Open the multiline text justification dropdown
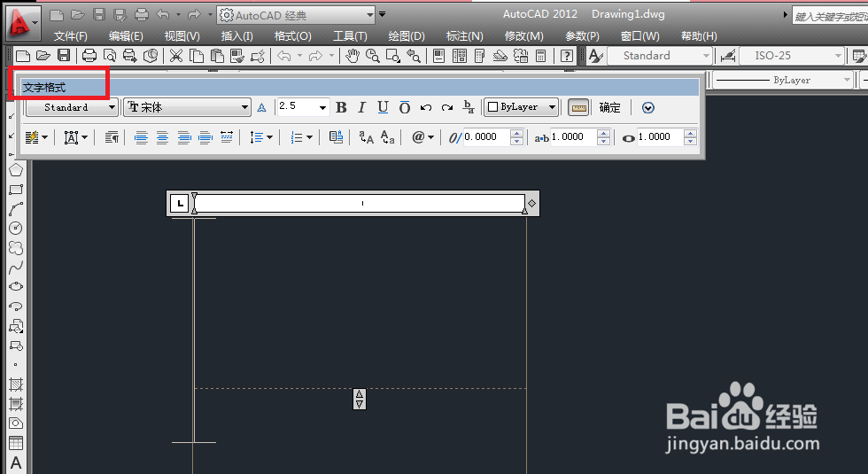Viewport: 868px width, 474px height. 76,137
